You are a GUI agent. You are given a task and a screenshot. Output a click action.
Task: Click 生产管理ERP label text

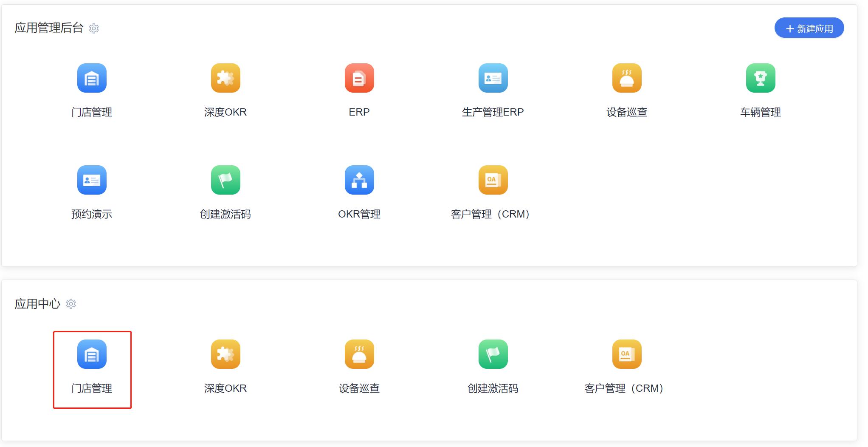493,112
